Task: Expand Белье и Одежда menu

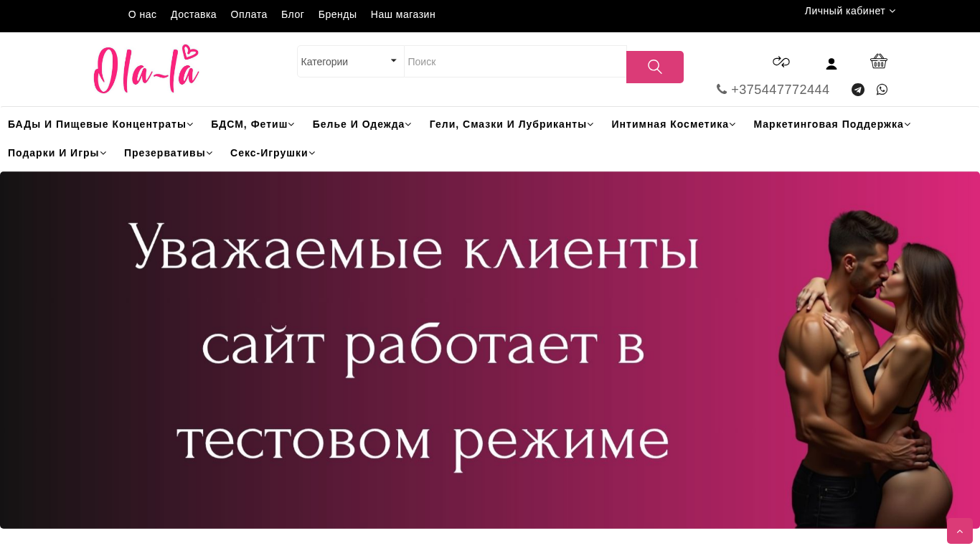Action: [362, 124]
